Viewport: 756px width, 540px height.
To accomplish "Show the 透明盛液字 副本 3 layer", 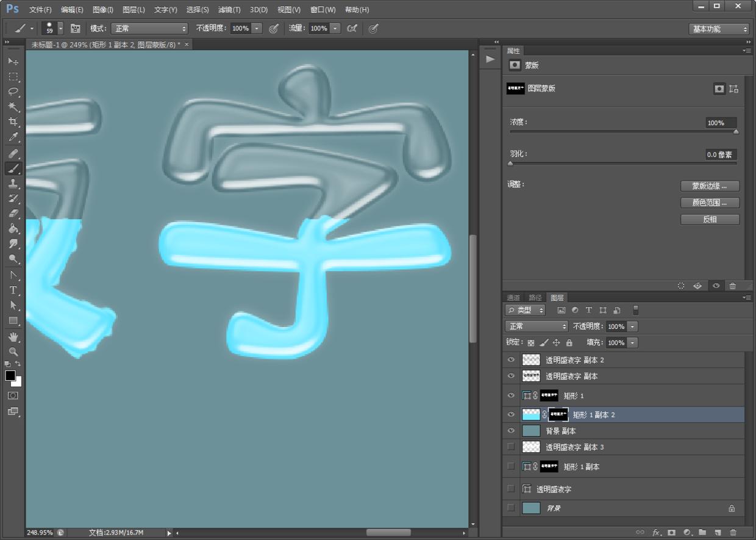I will pos(511,447).
